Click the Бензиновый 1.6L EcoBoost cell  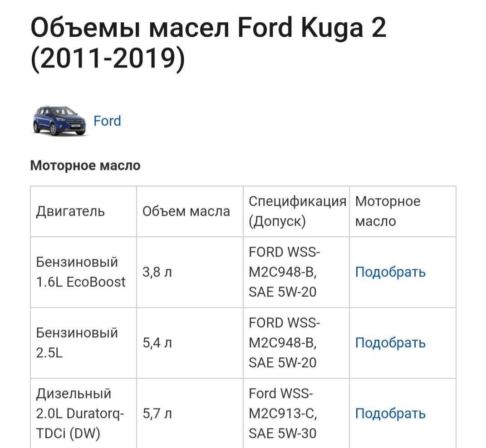click(81, 272)
